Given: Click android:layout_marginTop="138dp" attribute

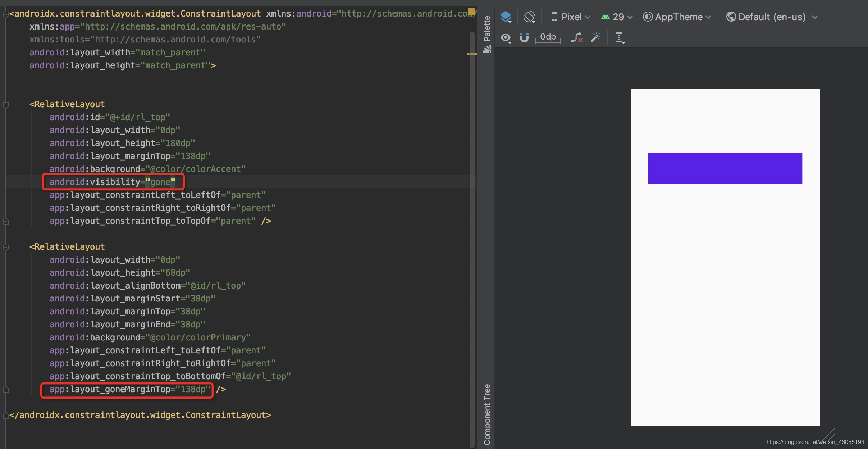Looking at the screenshot, I should click(x=130, y=156).
